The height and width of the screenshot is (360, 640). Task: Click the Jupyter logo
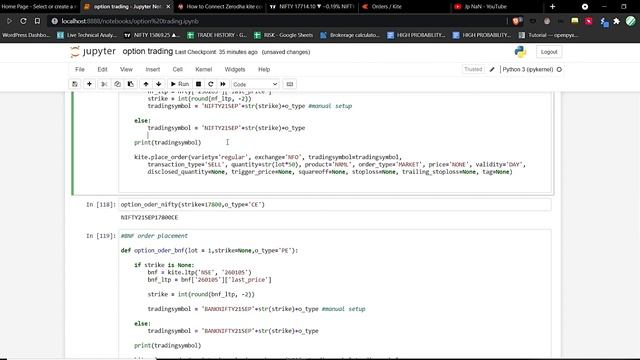pos(93,52)
